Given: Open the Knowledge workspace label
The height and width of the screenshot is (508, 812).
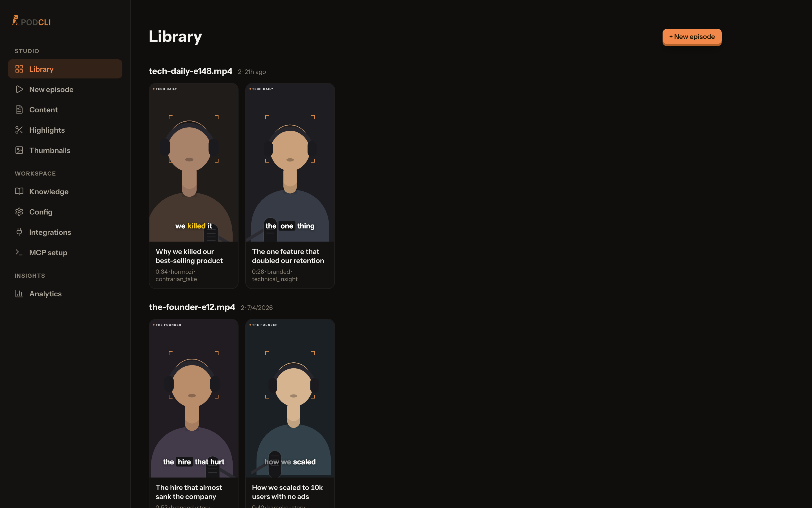Looking at the screenshot, I should 49,192.
